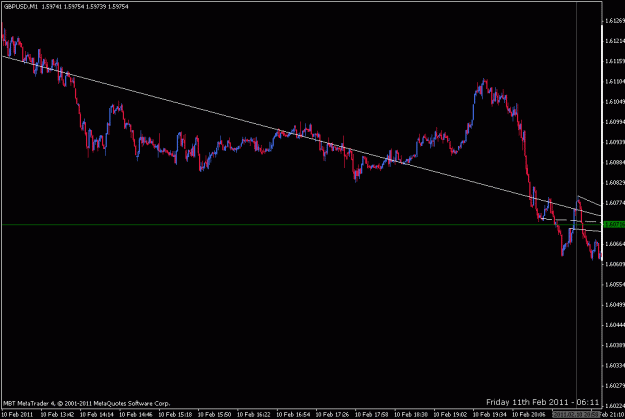The width and height of the screenshot is (625, 419).
Task: Click the '10 Feb 15:18' time label
Action: (175, 415)
